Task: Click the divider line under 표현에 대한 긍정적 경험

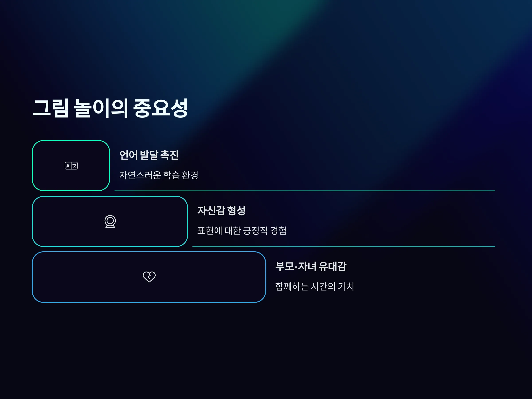Action: tap(344, 246)
